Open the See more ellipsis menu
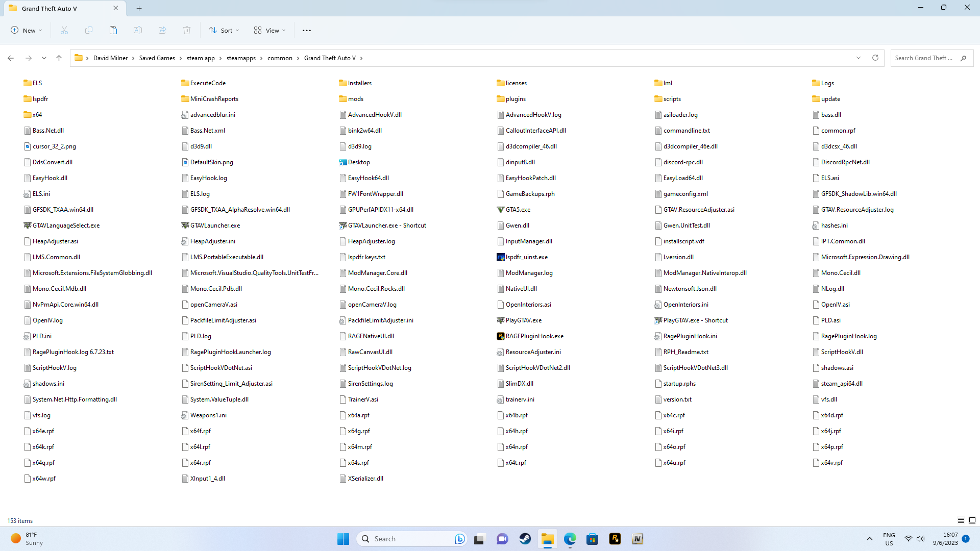The height and width of the screenshot is (551, 980). [307, 31]
